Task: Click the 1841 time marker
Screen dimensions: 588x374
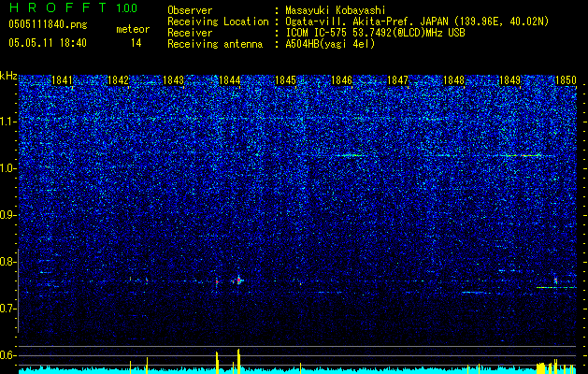Action: (x=62, y=80)
